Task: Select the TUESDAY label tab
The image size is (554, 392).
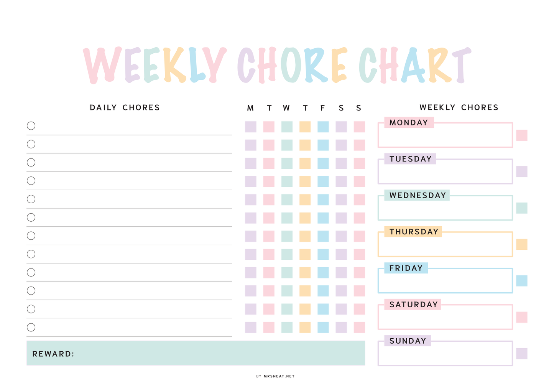Action: pos(410,159)
